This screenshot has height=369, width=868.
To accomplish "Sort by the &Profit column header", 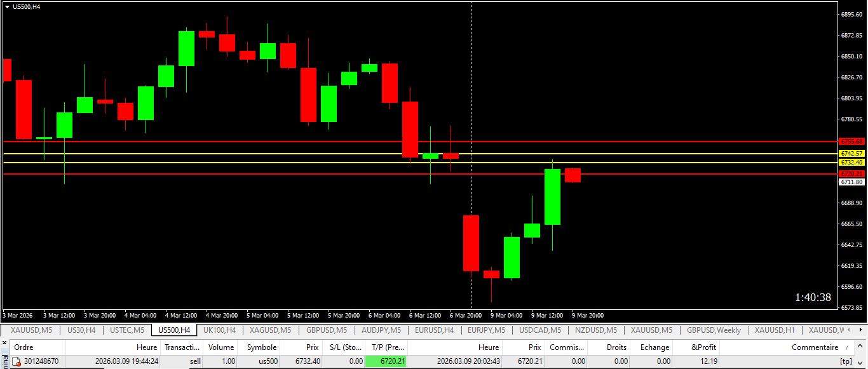I will (696, 347).
